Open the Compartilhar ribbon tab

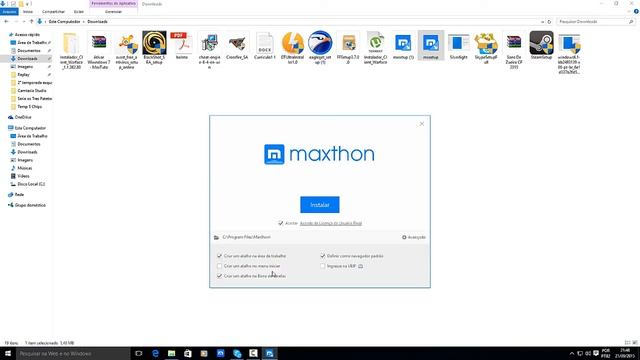pos(53,12)
